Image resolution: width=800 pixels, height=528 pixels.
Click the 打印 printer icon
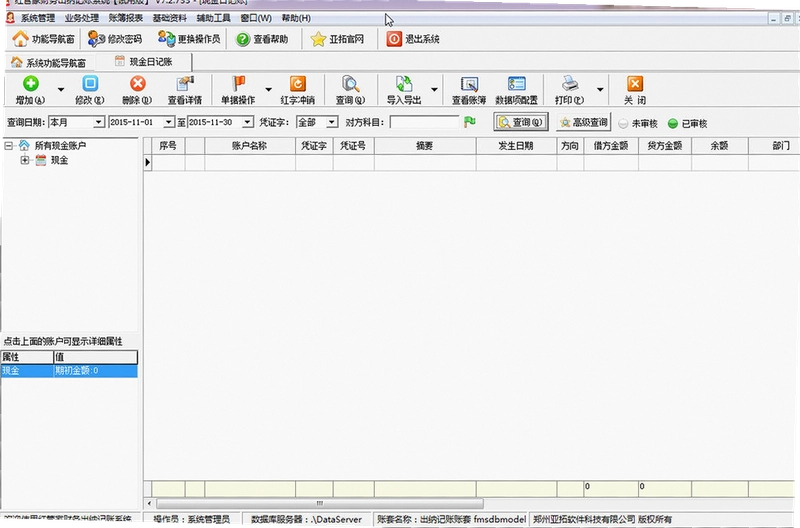[569, 84]
